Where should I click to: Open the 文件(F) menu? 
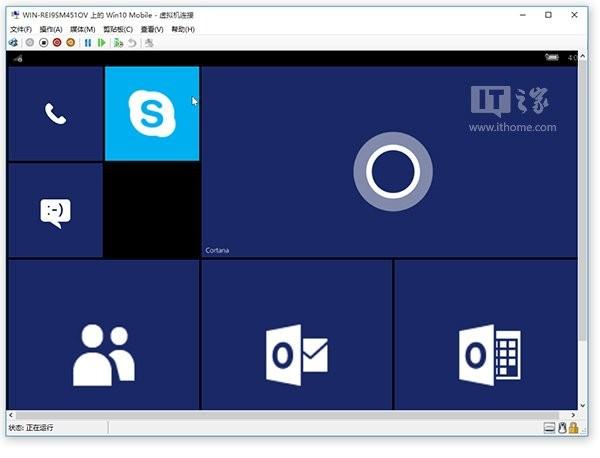[21, 29]
